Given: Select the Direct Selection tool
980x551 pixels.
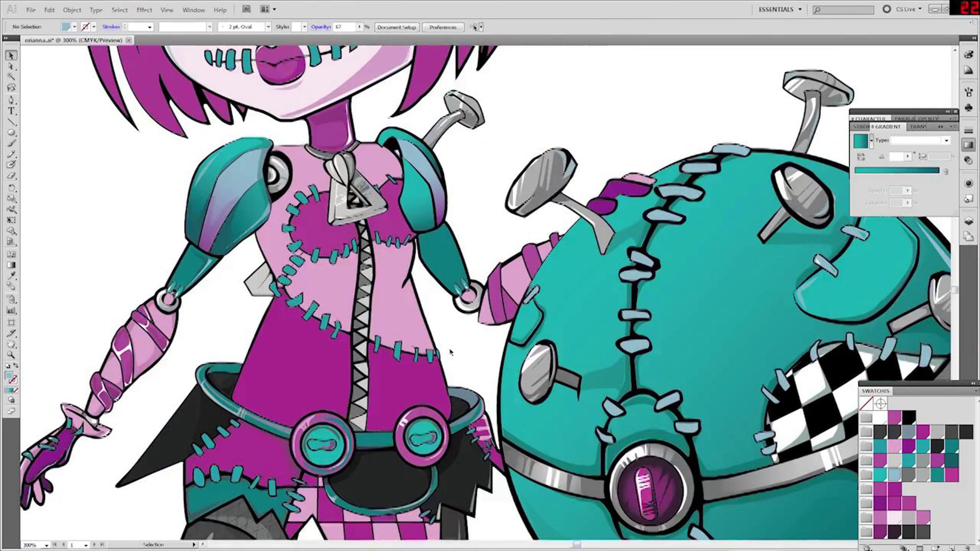Looking at the screenshot, I should (x=11, y=66).
